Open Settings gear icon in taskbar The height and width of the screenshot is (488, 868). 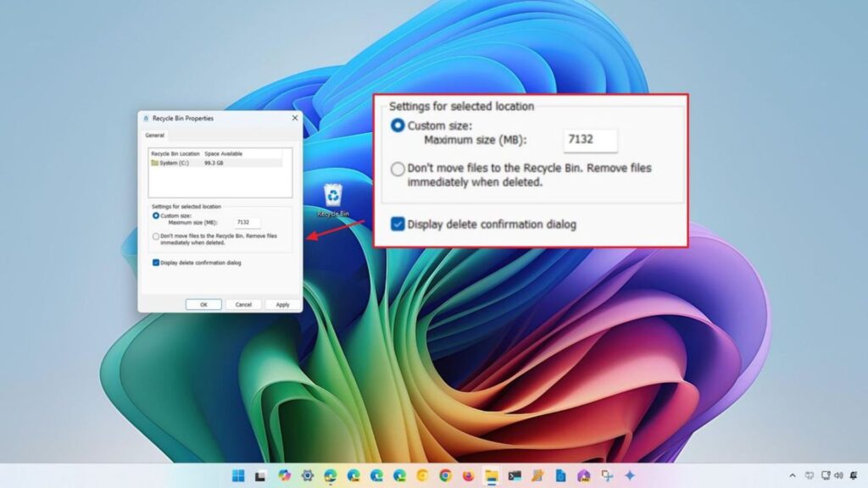coord(308,475)
